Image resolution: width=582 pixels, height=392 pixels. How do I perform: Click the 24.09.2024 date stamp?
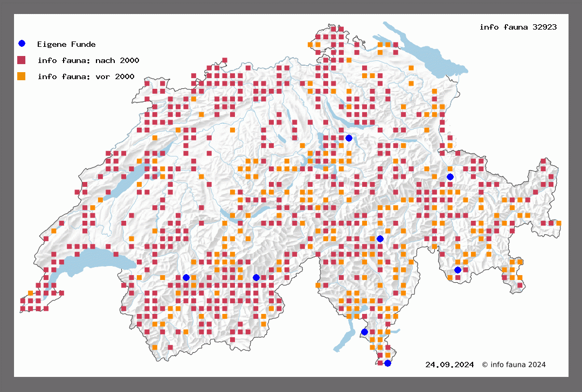(449, 365)
